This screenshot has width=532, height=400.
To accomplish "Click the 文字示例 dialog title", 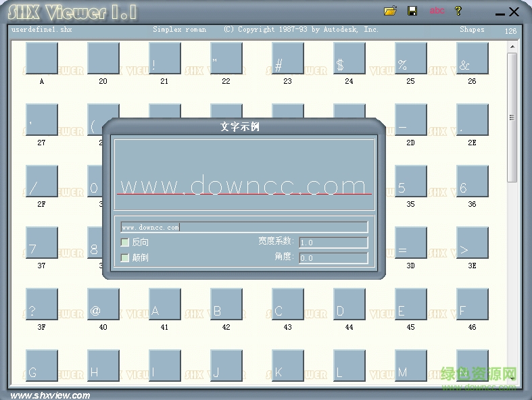I will tap(240, 126).
